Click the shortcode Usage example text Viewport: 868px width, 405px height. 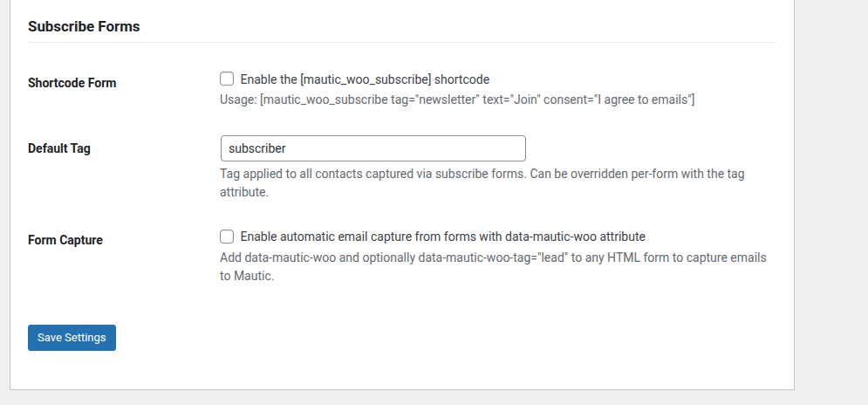pyautogui.click(x=457, y=100)
